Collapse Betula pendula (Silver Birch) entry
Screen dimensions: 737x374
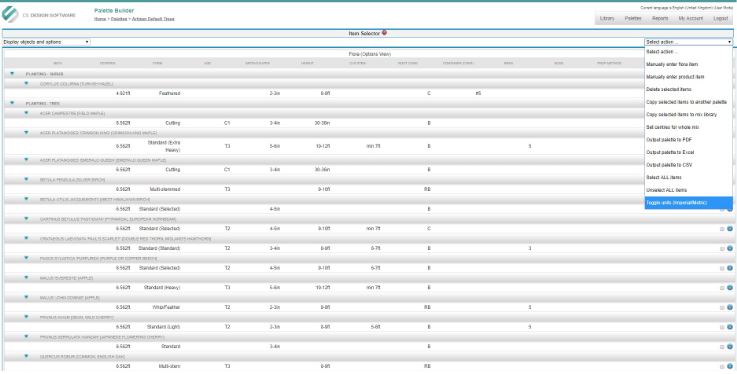[x=26, y=179]
